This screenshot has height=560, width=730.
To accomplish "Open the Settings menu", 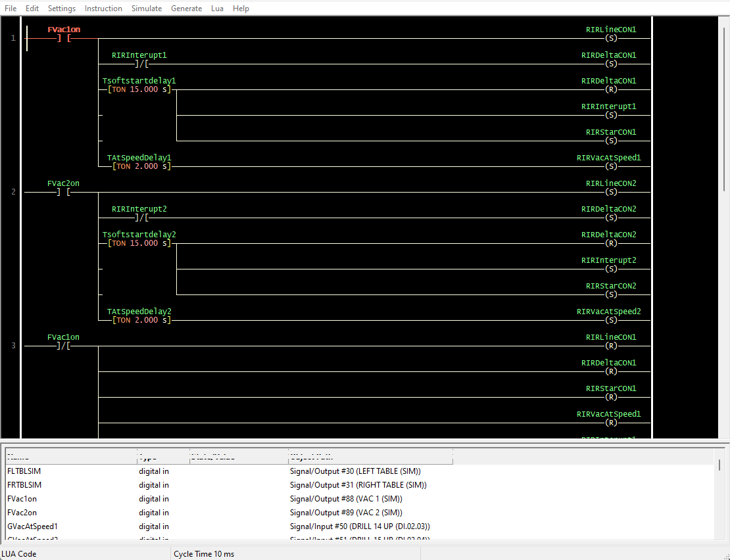I will [62, 9].
